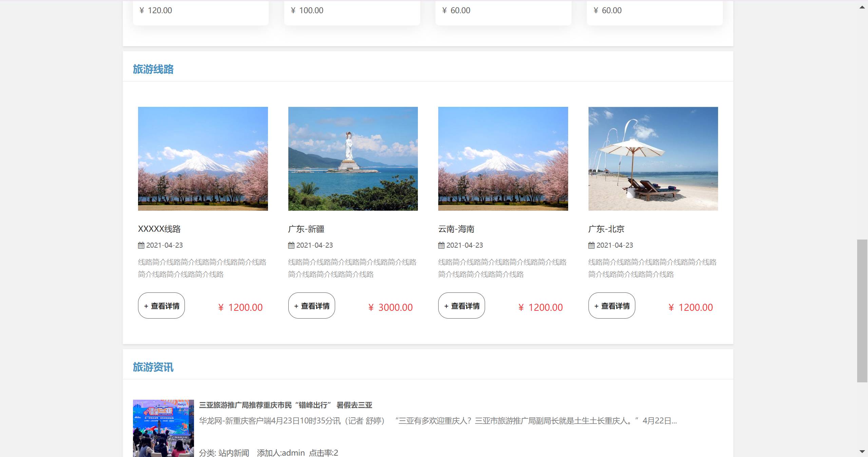Click calendar icon under 云南-海南
The width and height of the screenshot is (868, 457).
coord(441,245)
